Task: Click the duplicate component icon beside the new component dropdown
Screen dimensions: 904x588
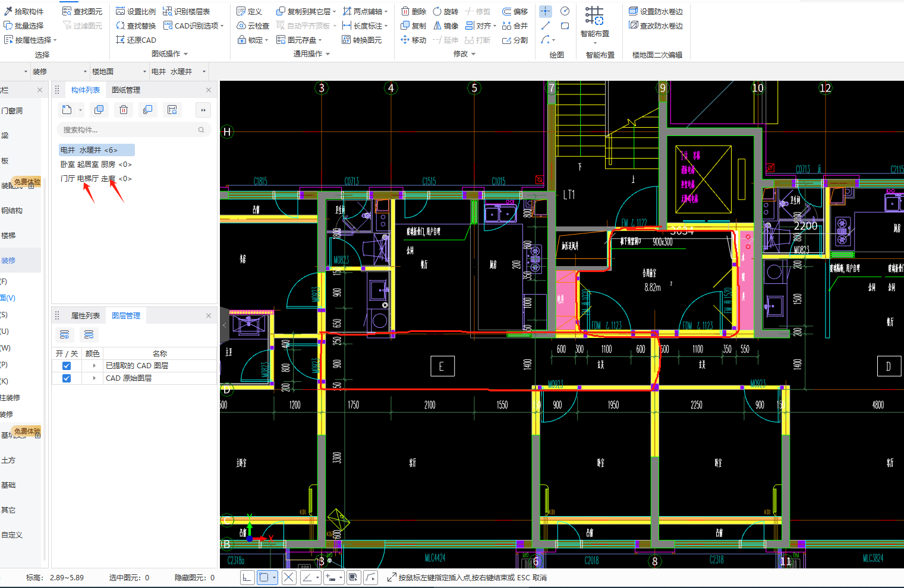Action: point(99,110)
